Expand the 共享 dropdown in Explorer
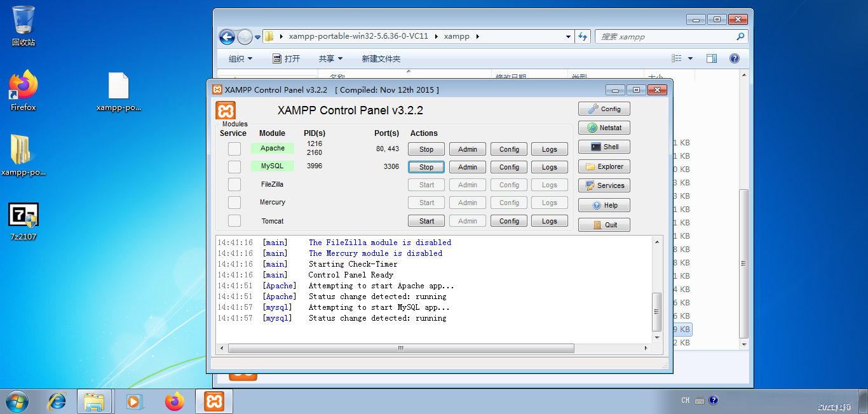The image size is (868, 414). pos(330,58)
